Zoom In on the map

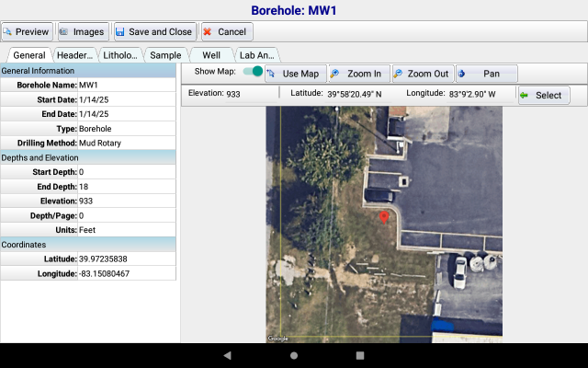357,74
